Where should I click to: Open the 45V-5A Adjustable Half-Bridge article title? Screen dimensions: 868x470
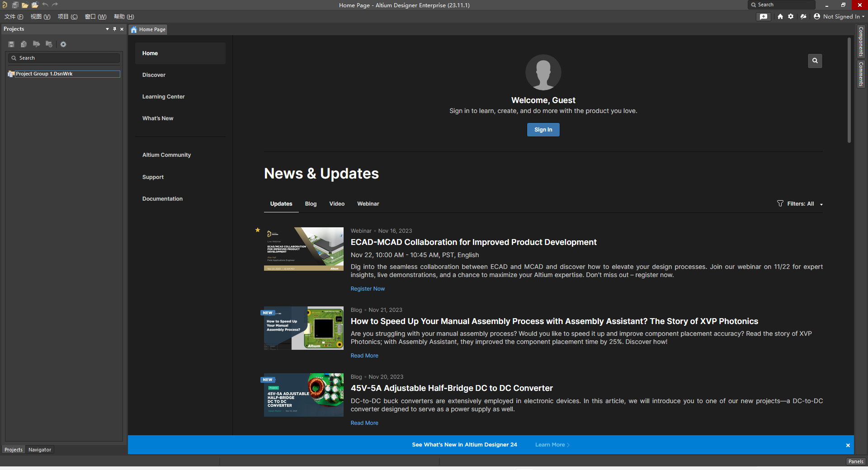(452, 388)
